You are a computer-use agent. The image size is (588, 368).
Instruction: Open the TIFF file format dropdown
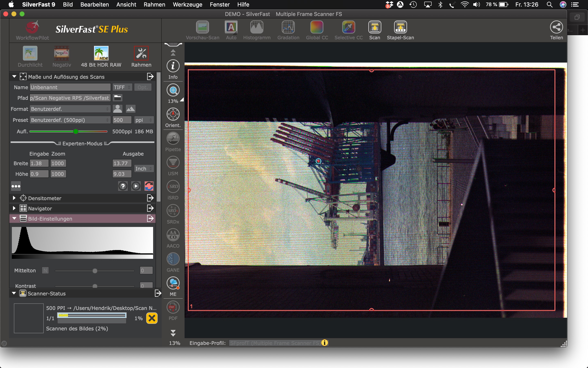(122, 87)
